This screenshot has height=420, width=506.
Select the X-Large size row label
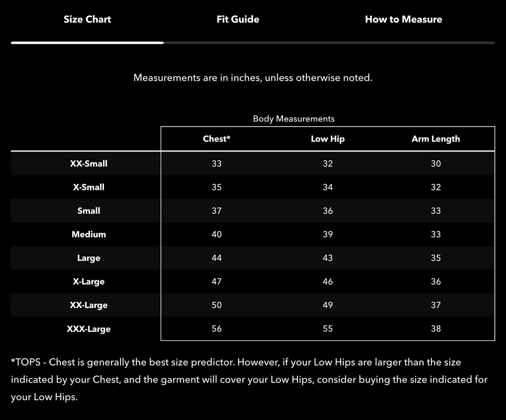[89, 281]
